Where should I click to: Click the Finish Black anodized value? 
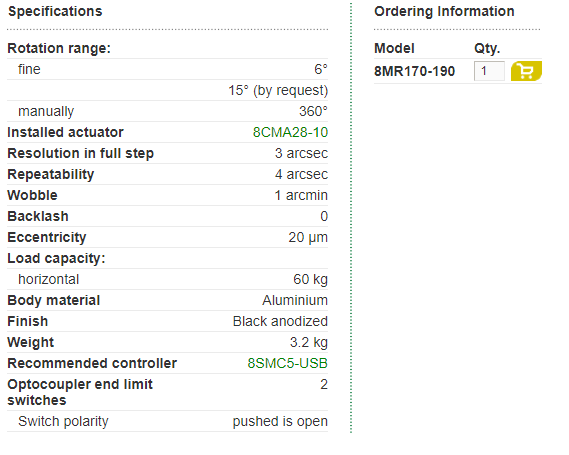coord(280,321)
